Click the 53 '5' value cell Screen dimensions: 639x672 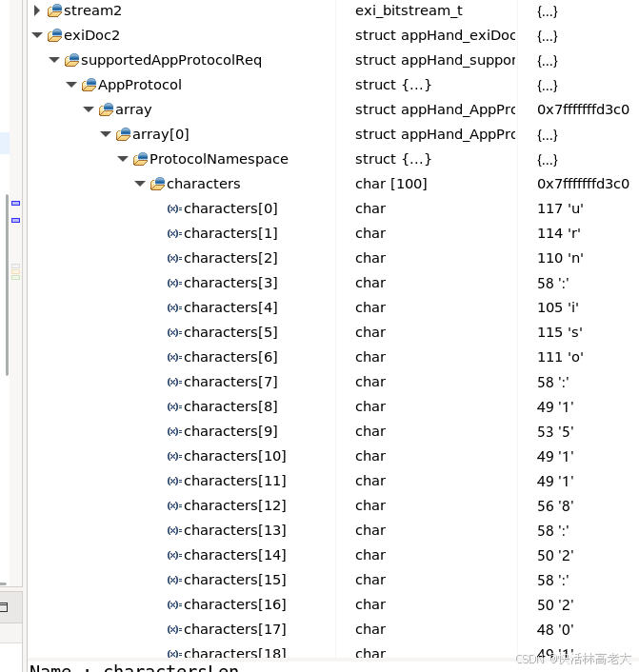(x=555, y=431)
